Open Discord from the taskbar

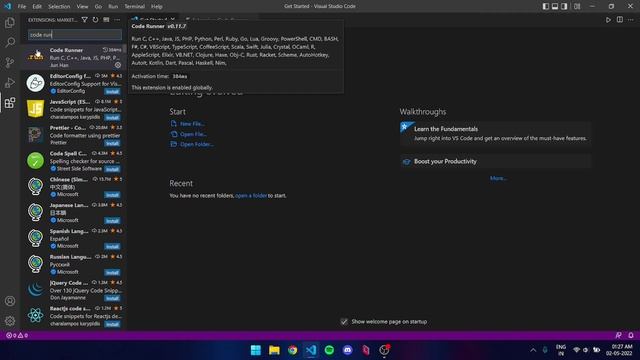click(348, 350)
